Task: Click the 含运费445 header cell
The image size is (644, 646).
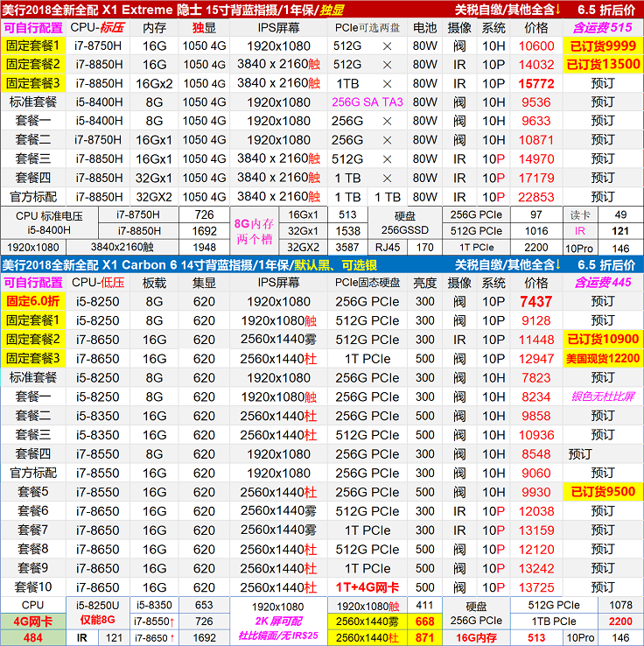Action: pyautogui.click(x=602, y=283)
